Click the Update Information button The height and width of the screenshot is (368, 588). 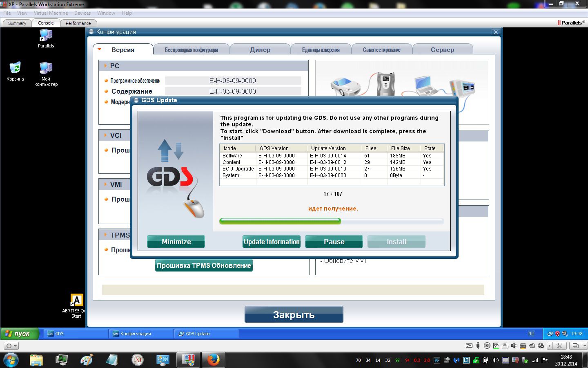point(272,242)
